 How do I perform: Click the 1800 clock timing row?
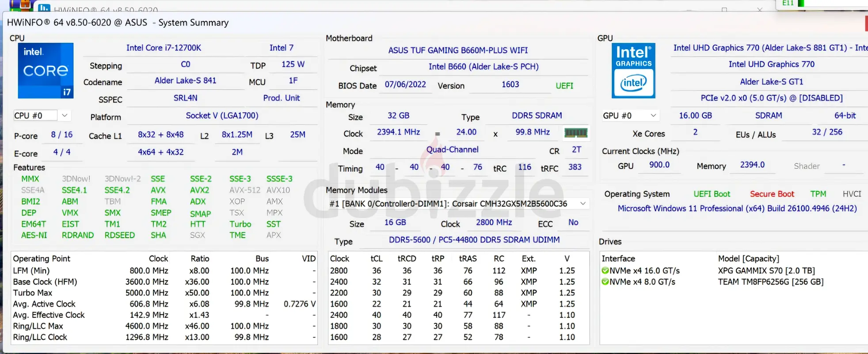pyautogui.click(x=458, y=326)
